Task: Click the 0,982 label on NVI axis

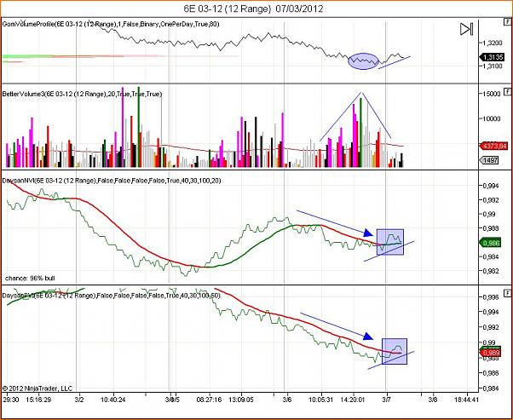Action: pyautogui.click(x=491, y=271)
